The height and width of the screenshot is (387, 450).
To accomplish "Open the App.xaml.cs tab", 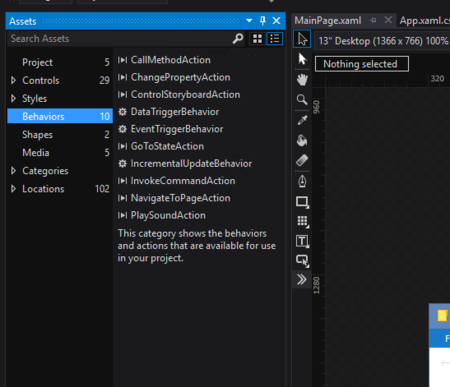I will pos(424,21).
